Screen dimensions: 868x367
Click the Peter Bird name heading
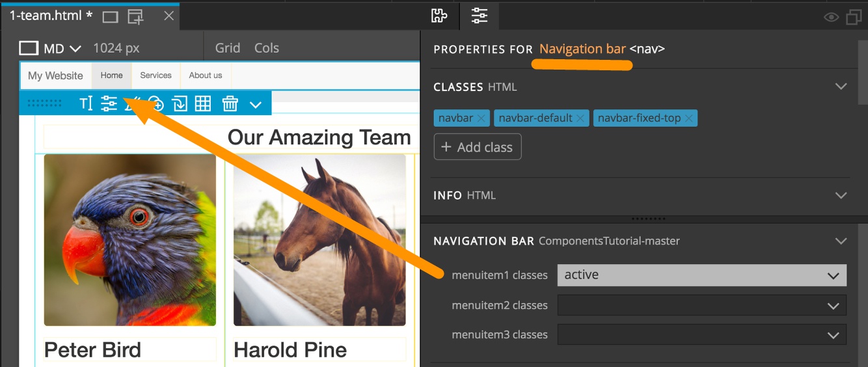[x=92, y=350]
